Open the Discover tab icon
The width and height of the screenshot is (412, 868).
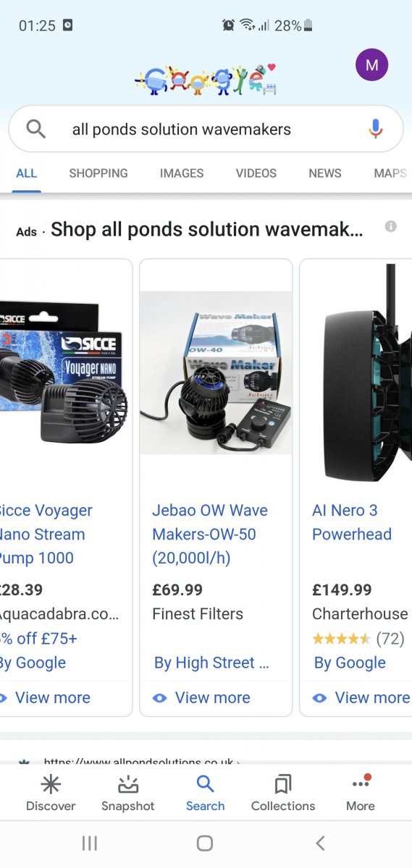(x=51, y=784)
